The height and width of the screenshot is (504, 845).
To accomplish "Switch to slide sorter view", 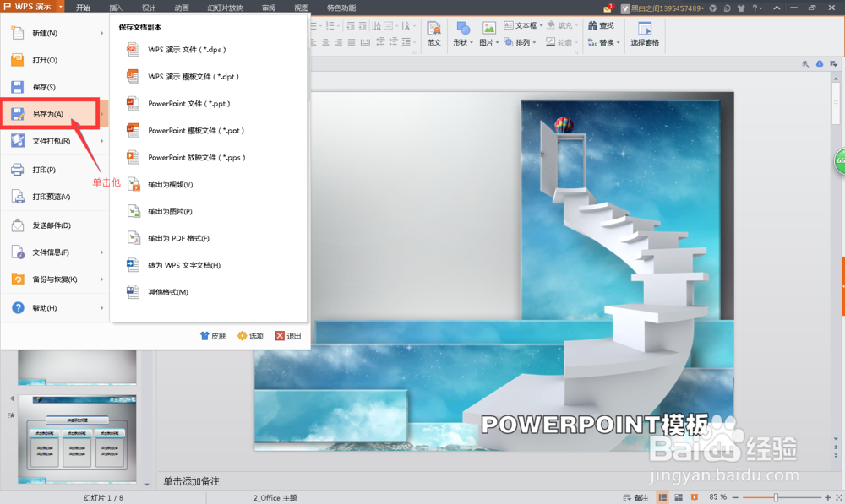I will pos(679,497).
